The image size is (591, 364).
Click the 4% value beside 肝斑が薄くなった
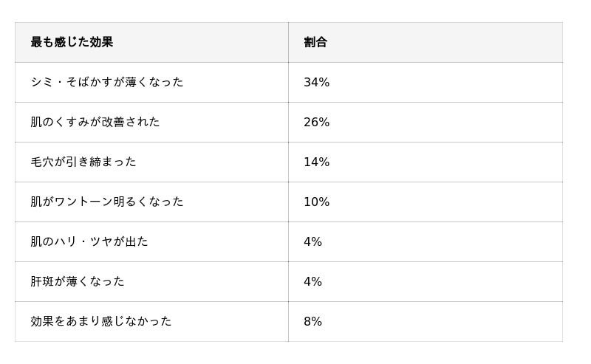(x=312, y=281)
